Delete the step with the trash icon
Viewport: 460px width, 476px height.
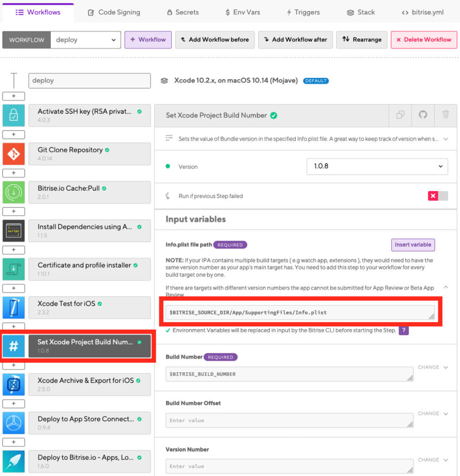(445, 115)
